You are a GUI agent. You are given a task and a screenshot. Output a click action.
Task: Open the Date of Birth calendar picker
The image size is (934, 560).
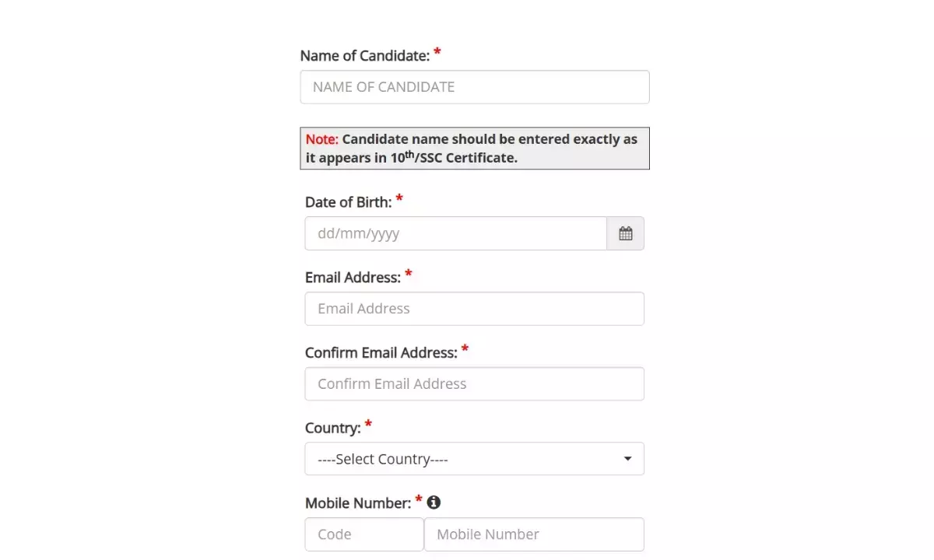tap(625, 233)
